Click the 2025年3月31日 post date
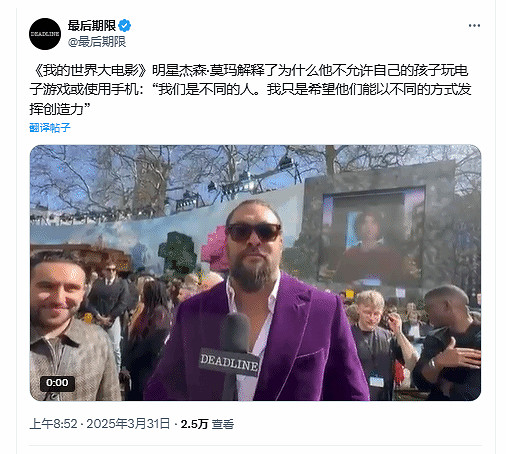This screenshot has height=454, width=506. pyautogui.click(x=128, y=424)
